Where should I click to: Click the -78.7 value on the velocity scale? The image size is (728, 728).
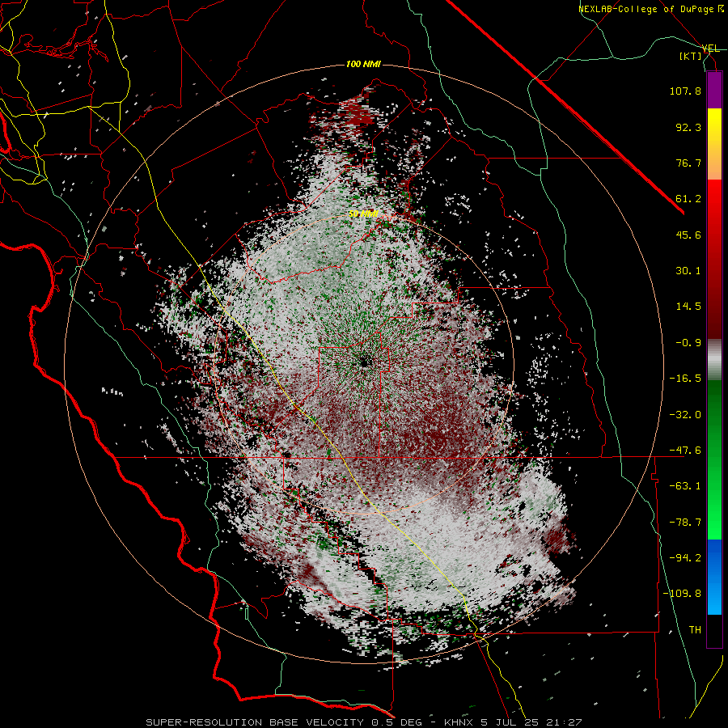pos(685,523)
